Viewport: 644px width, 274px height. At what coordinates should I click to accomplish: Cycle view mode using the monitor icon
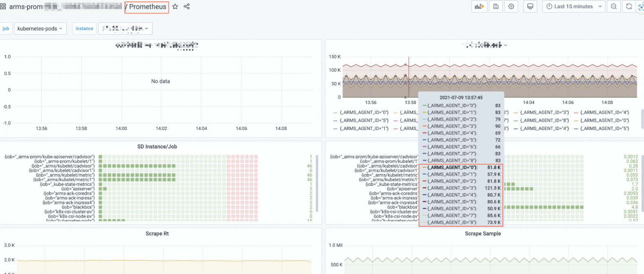tap(530, 7)
